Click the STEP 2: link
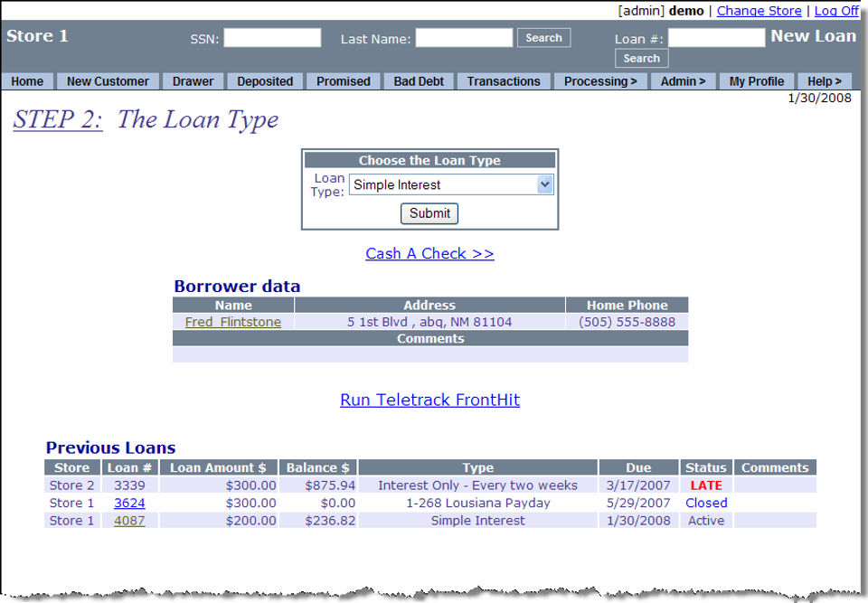The image size is (868, 603). (58, 119)
